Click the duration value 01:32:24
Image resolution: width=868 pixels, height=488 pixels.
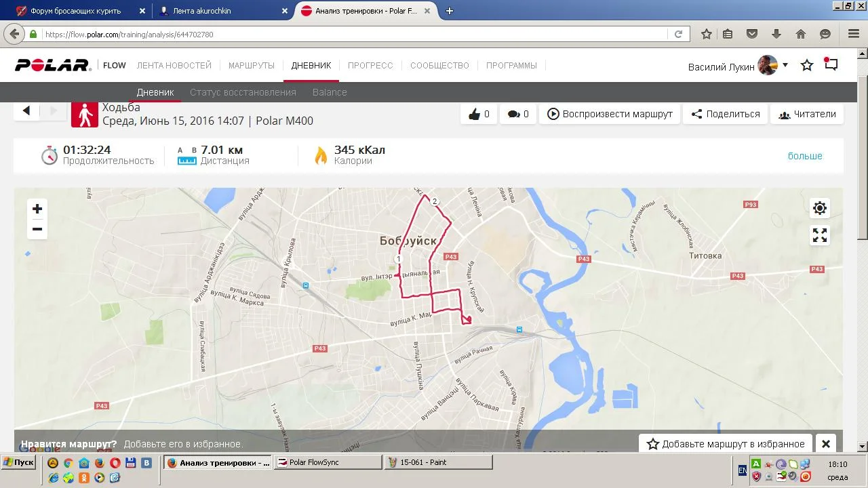pos(87,150)
